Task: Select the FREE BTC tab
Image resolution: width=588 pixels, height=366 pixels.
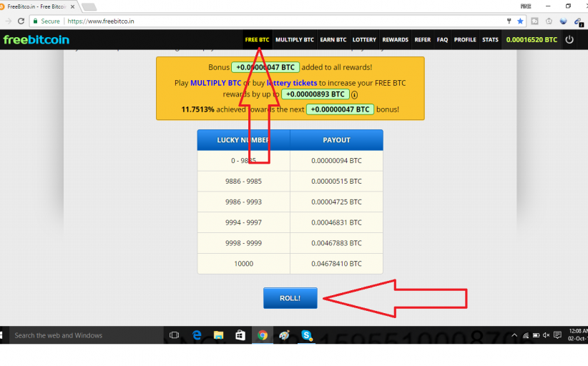Action: click(257, 40)
